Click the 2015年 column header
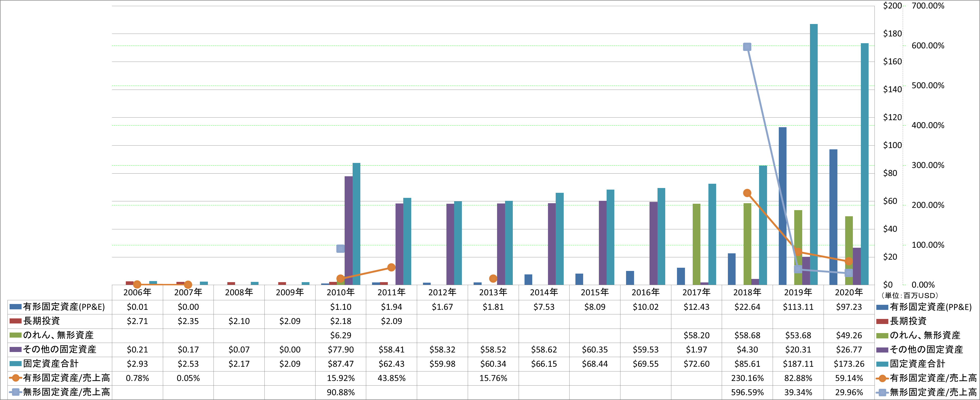980x400 pixels. tap(595, 292)
